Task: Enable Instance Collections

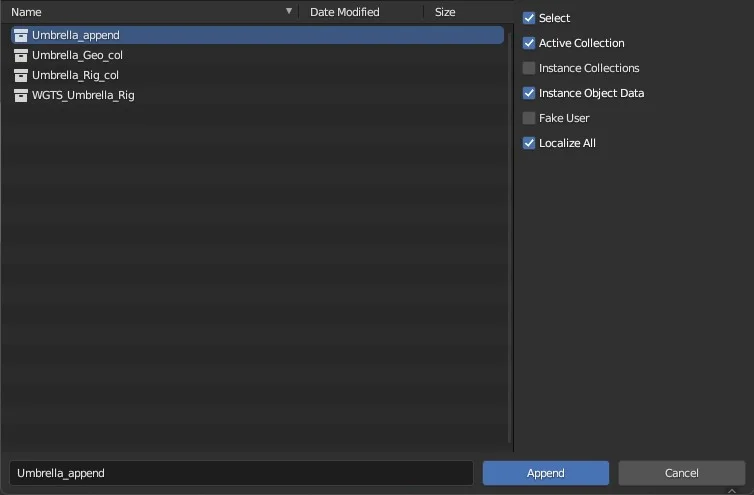Action: (x=529, y=68)
